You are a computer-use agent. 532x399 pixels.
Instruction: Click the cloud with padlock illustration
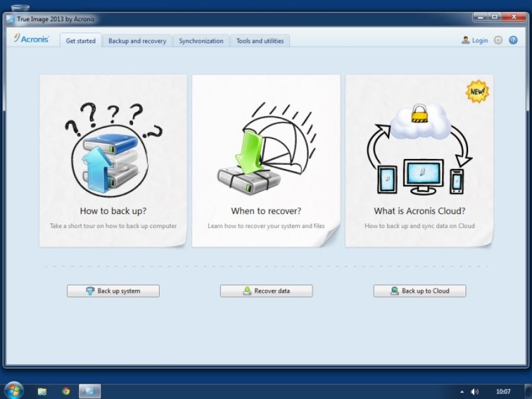click(x=421, y=122)
